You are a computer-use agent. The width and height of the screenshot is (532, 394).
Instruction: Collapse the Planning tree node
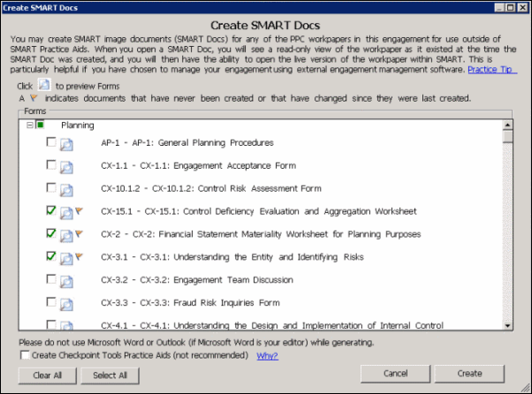(30, 125)
